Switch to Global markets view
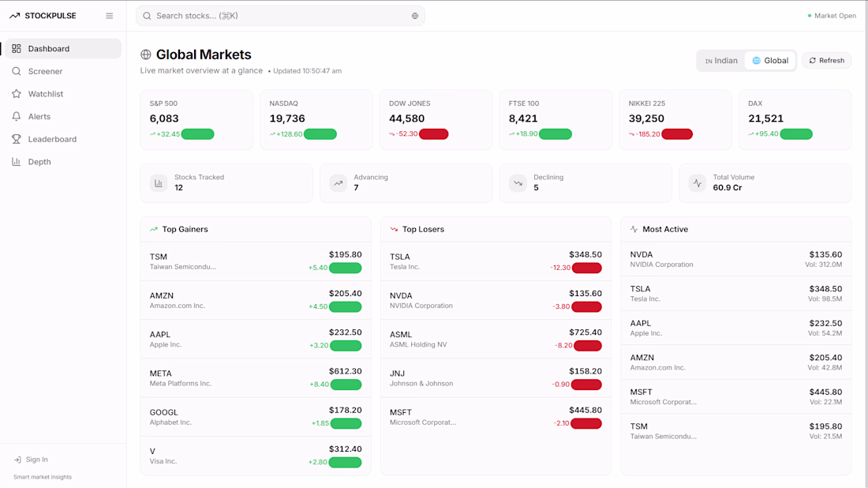868x488 pixels. 770,60
